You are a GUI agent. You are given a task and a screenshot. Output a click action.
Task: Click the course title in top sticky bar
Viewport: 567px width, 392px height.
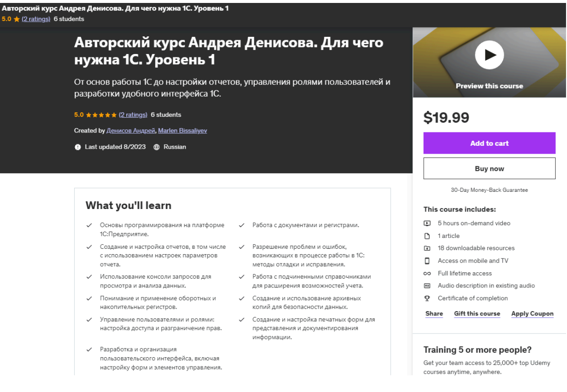(x=115, y=8)
